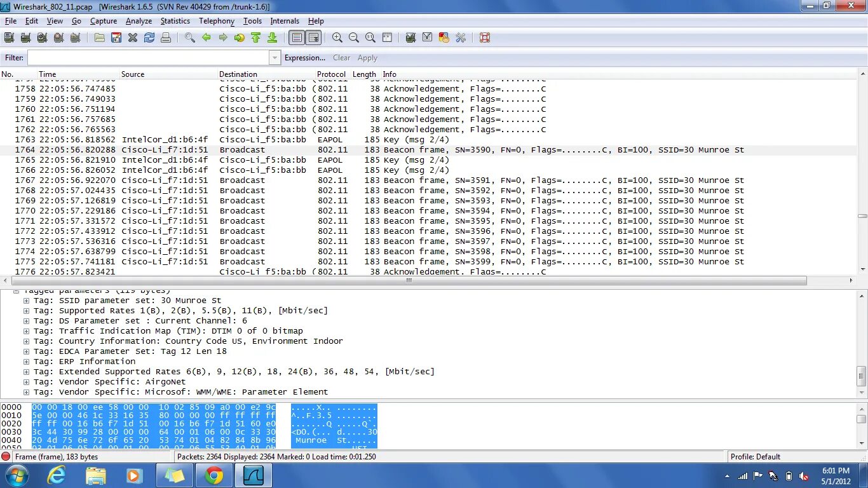This screenshot has height=488, width=868.
Task: Open preferences wrench icon
Action: 461,38
